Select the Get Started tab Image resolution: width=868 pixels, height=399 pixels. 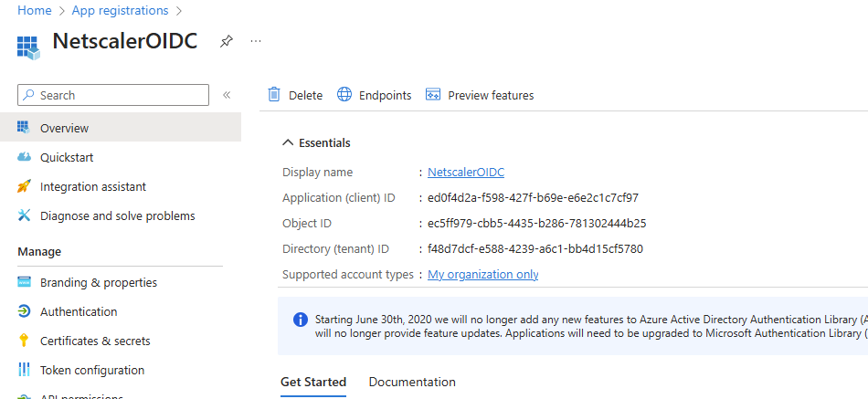coord(313,382)
